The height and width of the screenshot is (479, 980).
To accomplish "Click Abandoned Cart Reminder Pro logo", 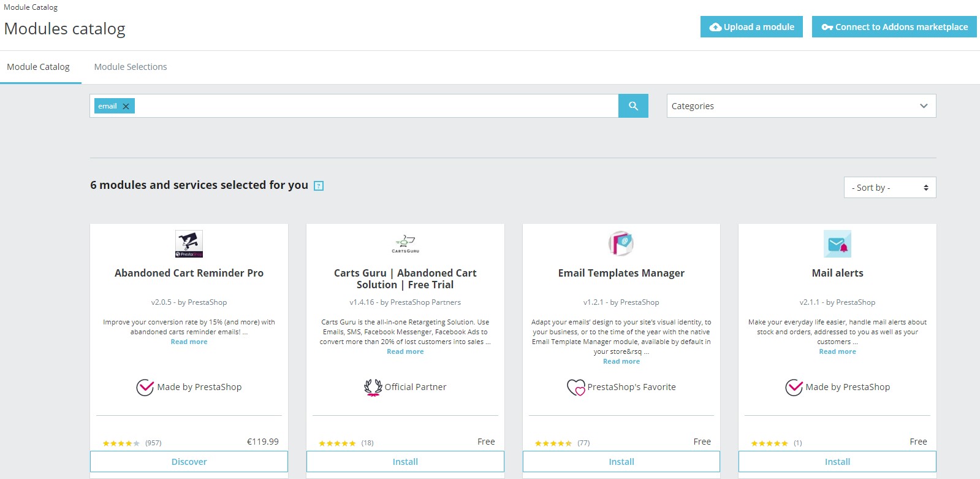I will point(189,244).
